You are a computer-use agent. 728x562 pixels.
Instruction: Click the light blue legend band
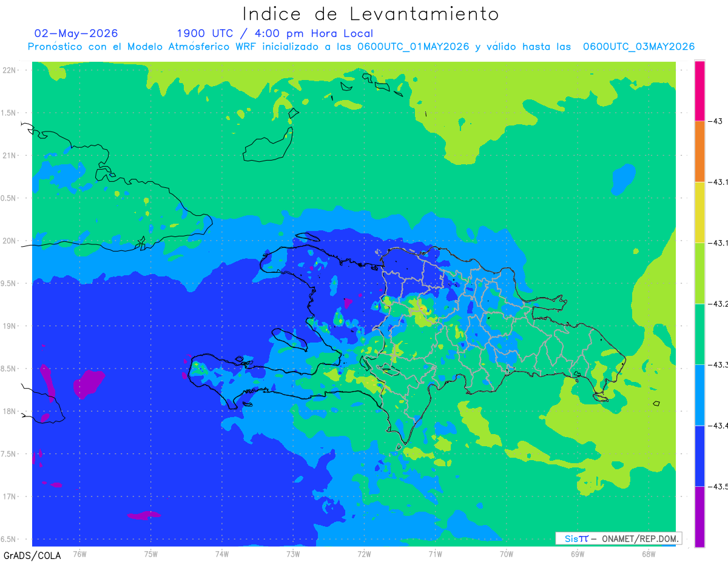699,395
